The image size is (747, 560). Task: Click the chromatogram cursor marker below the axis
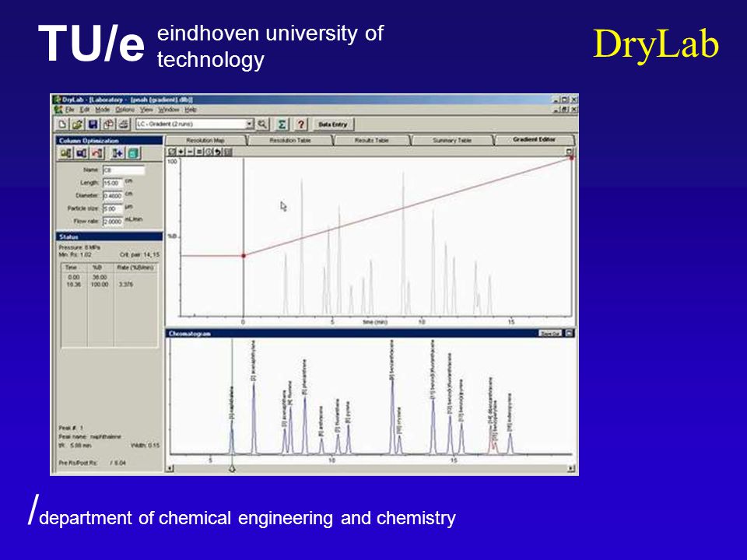pos(232,469)
